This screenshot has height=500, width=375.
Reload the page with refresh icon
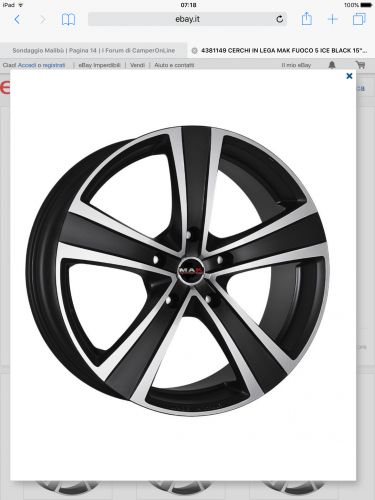(x=279, y=19)
